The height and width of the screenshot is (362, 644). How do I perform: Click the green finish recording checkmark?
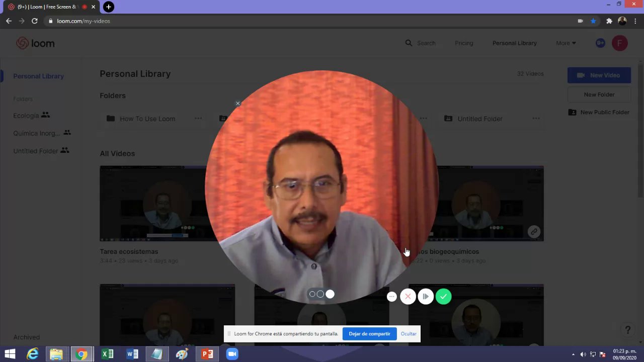pos(443,297)
